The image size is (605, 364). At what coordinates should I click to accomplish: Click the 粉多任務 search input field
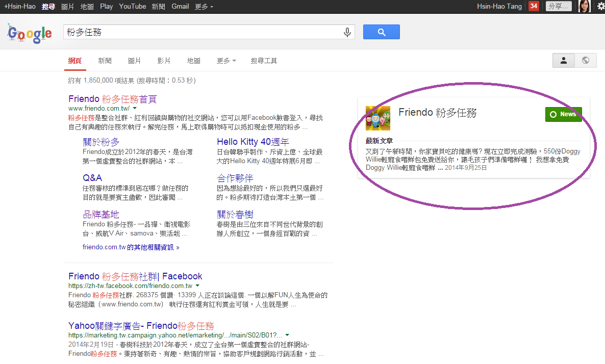[204, 32]
